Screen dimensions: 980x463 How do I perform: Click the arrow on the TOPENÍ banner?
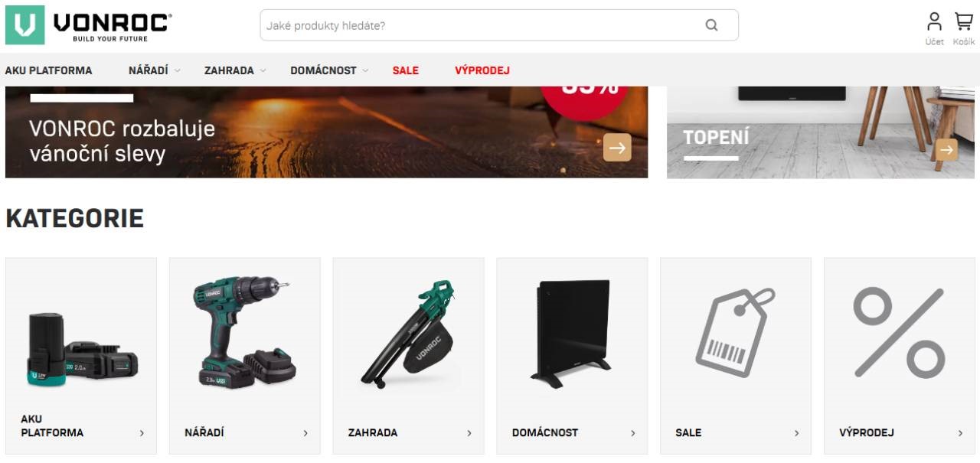(947, 149)
